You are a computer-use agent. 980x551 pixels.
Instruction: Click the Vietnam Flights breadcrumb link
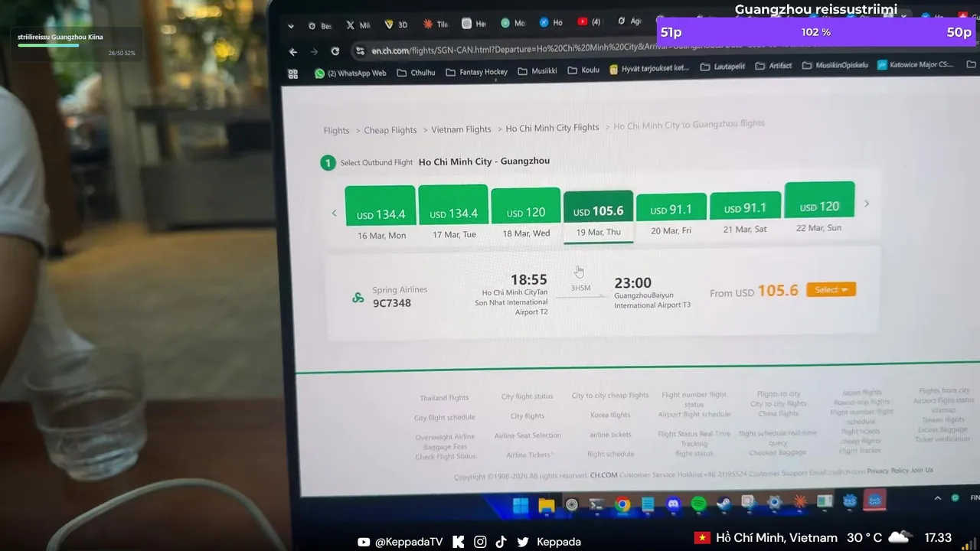click(x=461, y=129)
